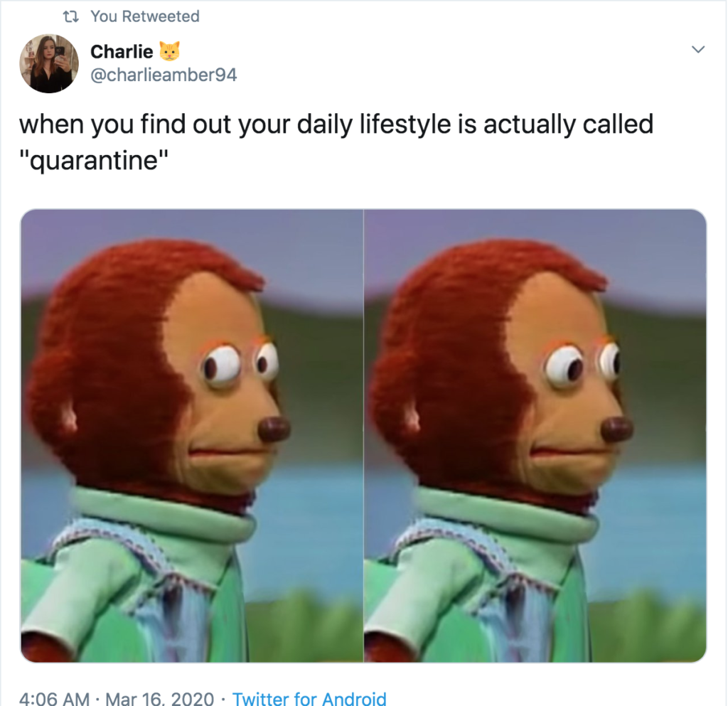Click the Mar 16, 2020 date
Image resolution: width=728 pixels, height=706 pixels.
pos(160,697)
